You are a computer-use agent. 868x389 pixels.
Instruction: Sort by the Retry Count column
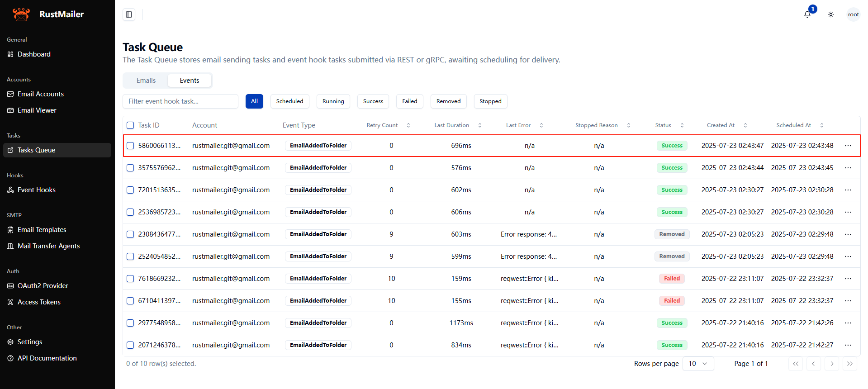click(x=389, y=125)
